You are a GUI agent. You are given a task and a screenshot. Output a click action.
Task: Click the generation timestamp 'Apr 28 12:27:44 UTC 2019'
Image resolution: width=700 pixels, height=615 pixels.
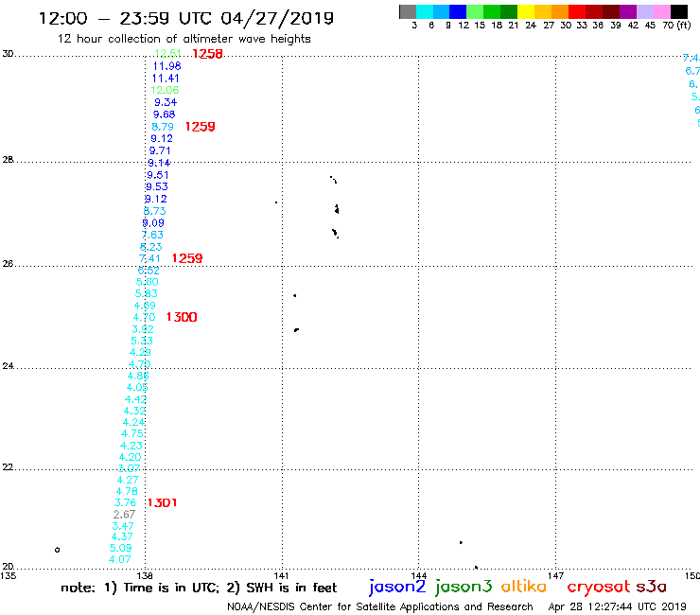(x=617, y=607)
